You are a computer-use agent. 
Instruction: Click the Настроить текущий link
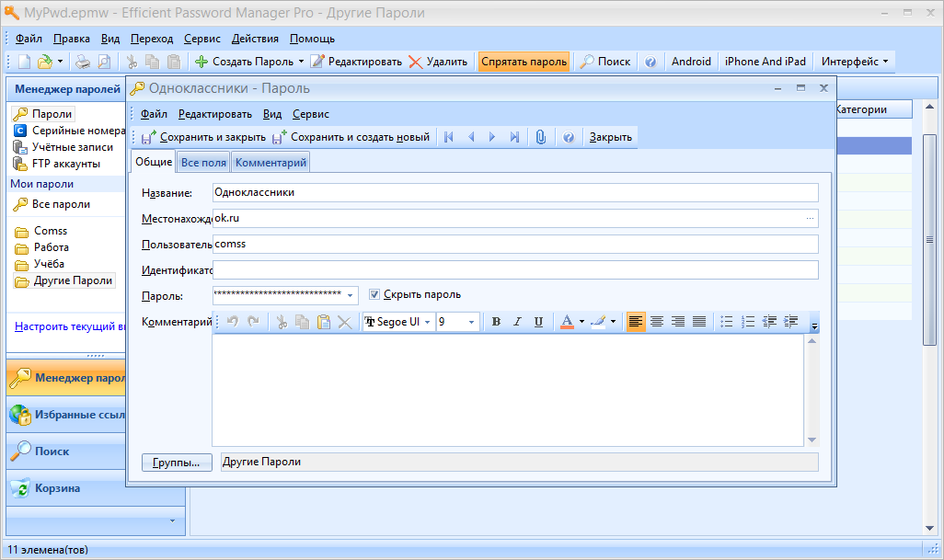click(x=70, y=326)
